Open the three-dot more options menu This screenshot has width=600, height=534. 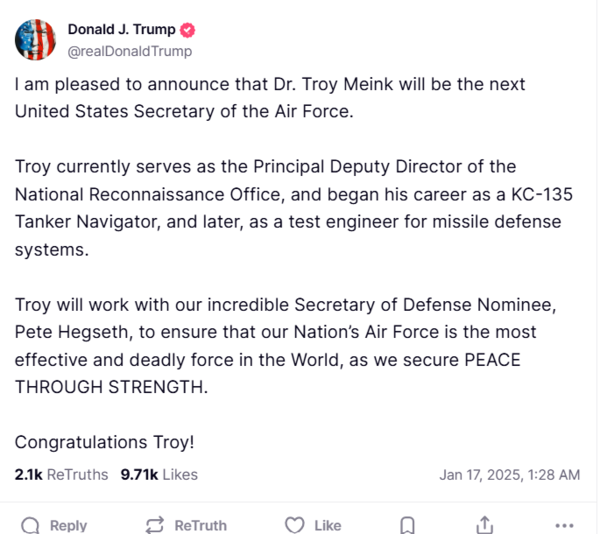[x=564, y=525]
